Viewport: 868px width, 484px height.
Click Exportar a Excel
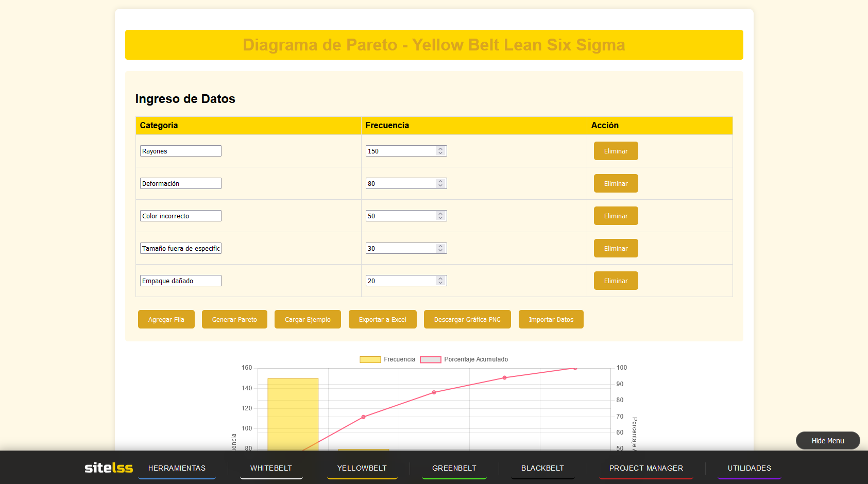click(x=382, y=319)
